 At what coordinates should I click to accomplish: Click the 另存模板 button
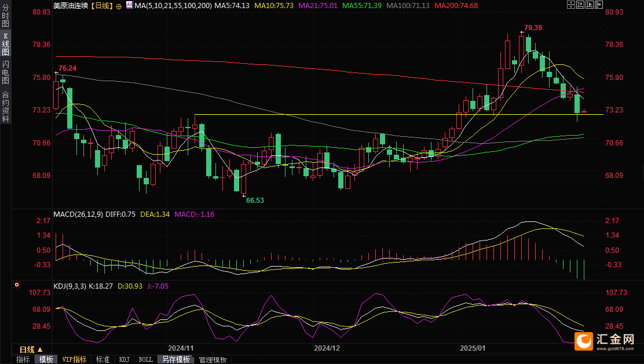coord(176,359)
